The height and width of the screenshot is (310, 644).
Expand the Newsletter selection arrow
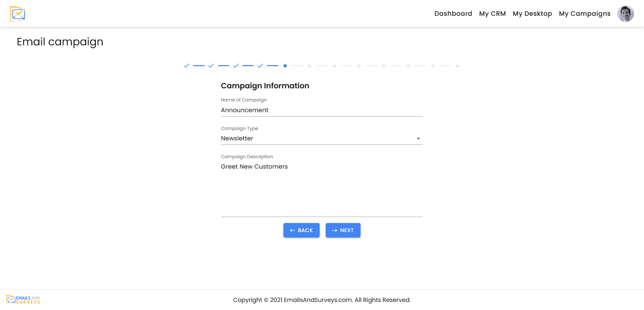tap(418, 138)
